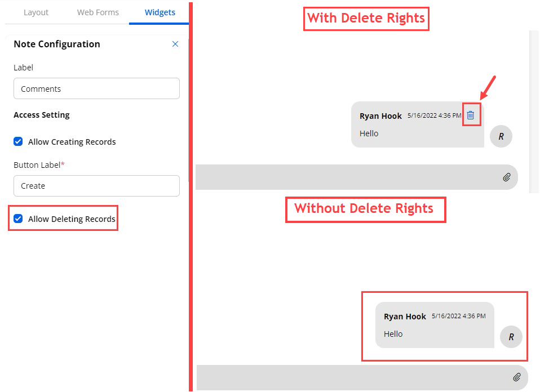Screen dimensions: 540x392
Task: Focus the Label field containing Comments
Action: (96, 88)
